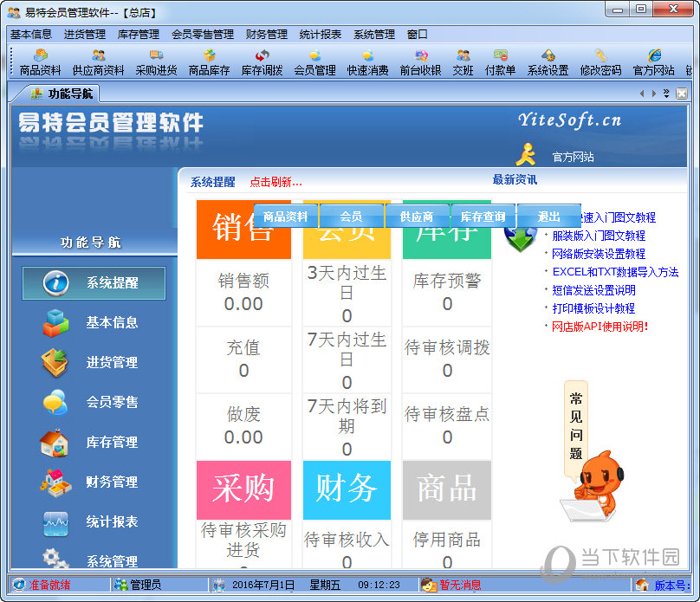Screen dimensions: 700x602
Task: Open 进货管理 in the navigation sidebar
Action: (x=112, y=362)
